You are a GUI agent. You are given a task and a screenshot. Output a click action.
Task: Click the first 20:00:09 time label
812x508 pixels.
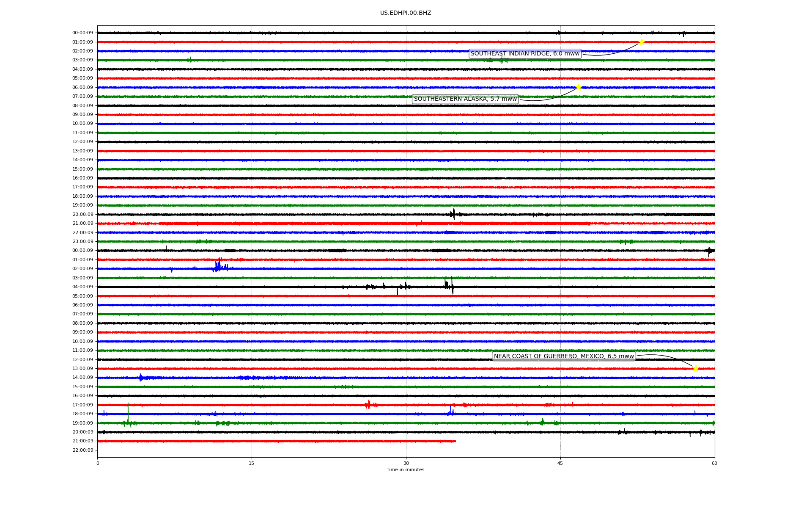[82, 215]
